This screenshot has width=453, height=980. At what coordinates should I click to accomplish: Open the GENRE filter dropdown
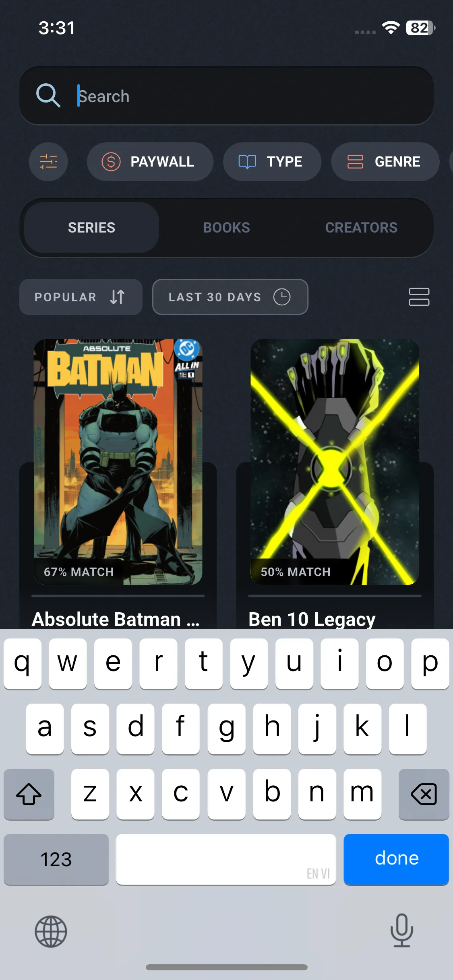pos(385,162)
